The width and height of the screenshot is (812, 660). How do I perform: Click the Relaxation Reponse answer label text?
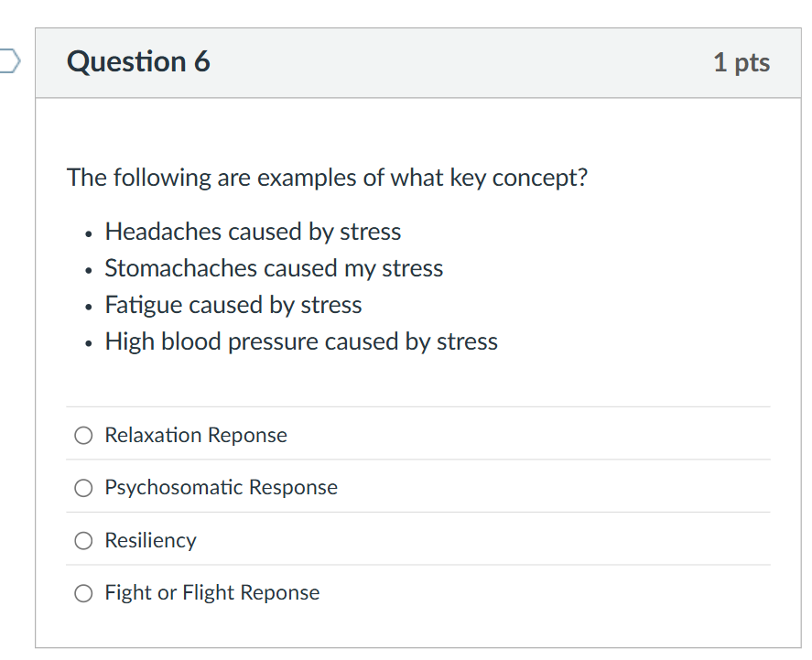(x=195, y=435)
